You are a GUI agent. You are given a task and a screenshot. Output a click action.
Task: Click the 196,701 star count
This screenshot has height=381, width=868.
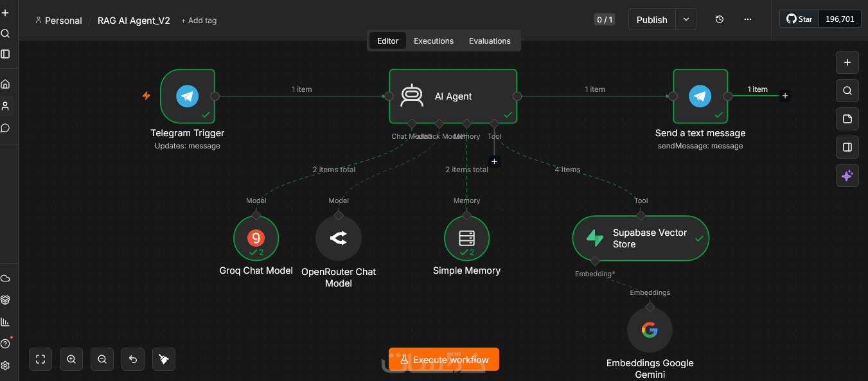tap(840, 19)
